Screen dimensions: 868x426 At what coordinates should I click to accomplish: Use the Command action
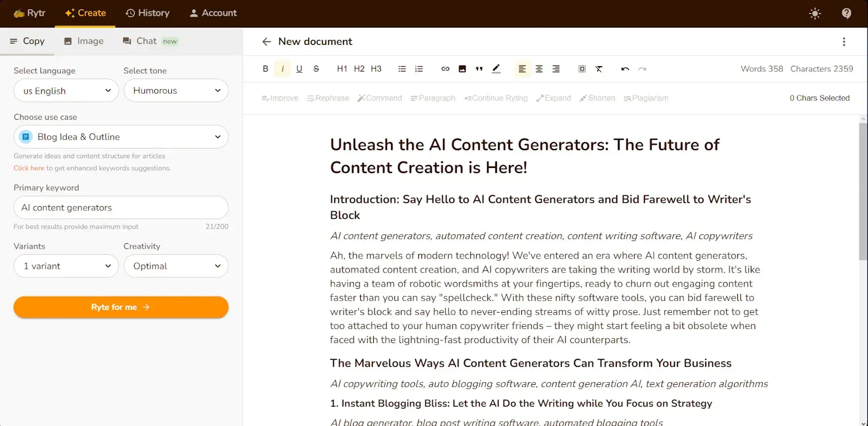pos(379,98)
